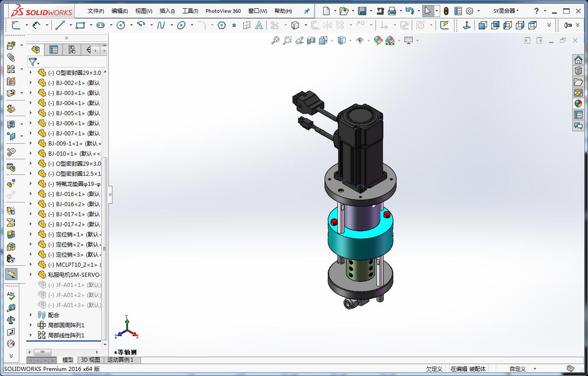588x376 pixels.
Task: Expand the BJ-002<1> tree node
Action: pos(31,83)
